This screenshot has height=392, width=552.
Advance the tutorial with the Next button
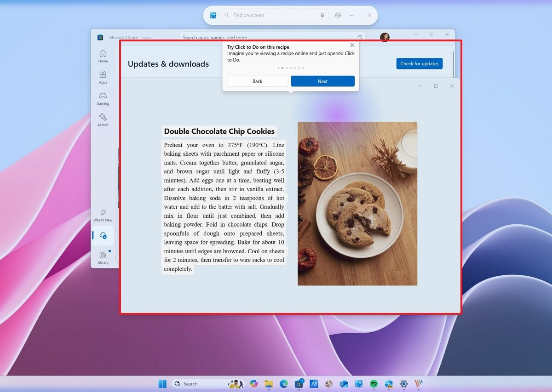click(322, 81)
